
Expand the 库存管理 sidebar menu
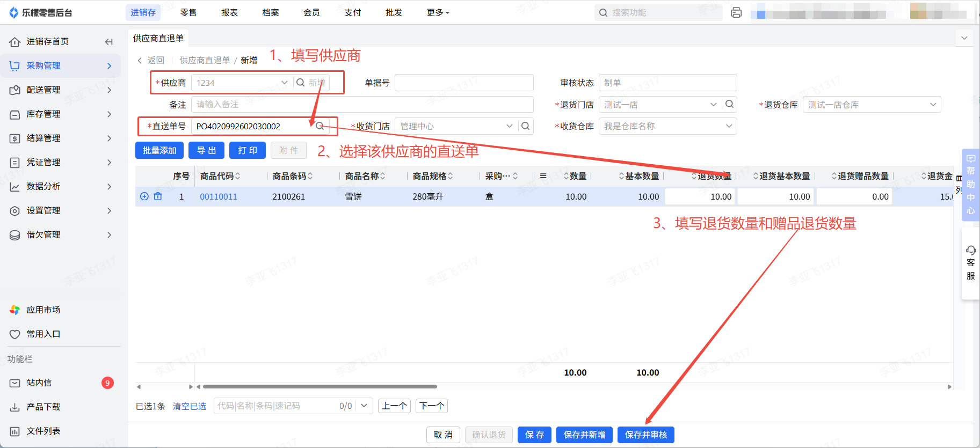[61, 114]
